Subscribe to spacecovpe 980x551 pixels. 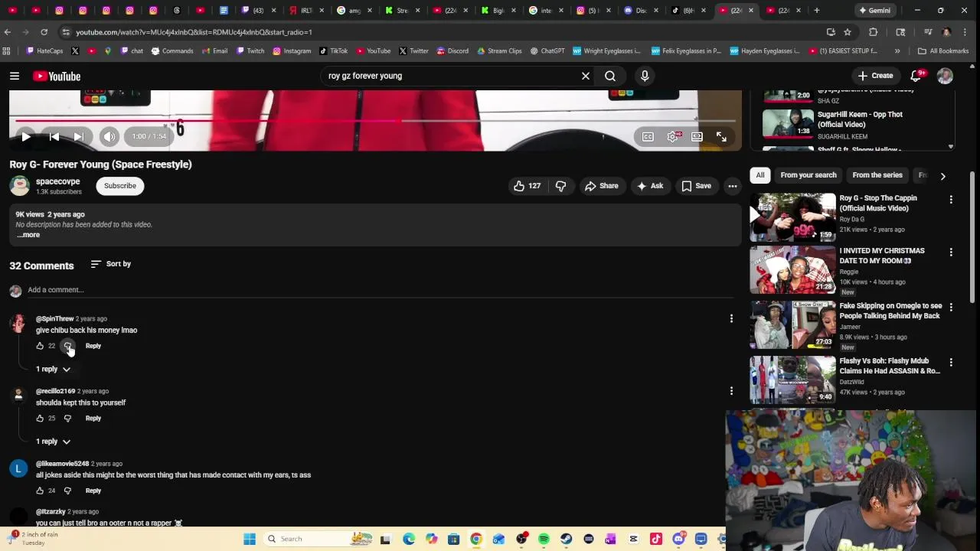pyautogui.click(x=120, y=186)
